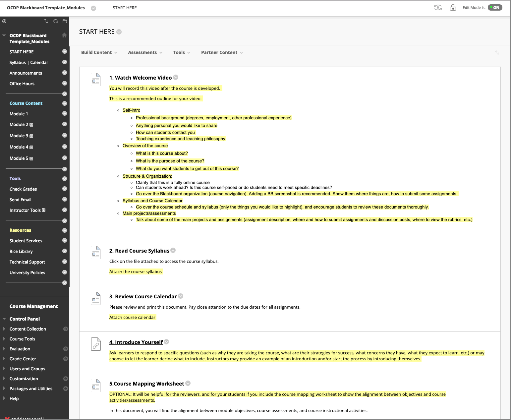This screenshot has height=420, width=511.
Task: Open Partner Content dropdown
Action: pos(222,52)
